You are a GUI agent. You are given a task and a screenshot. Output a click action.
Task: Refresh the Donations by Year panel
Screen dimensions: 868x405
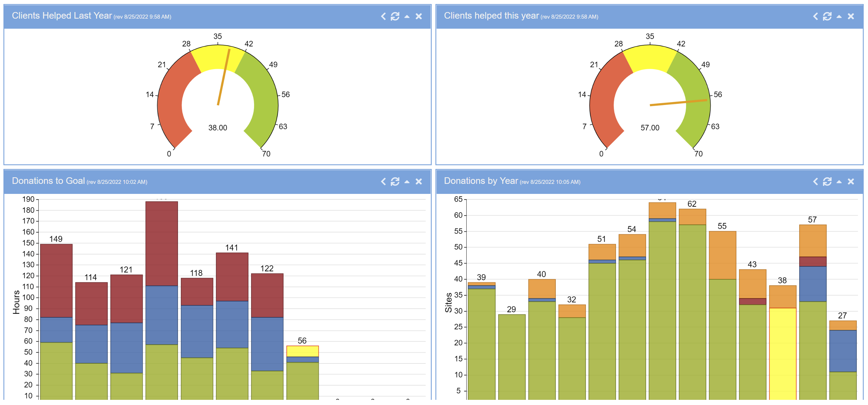click(827, 182)
